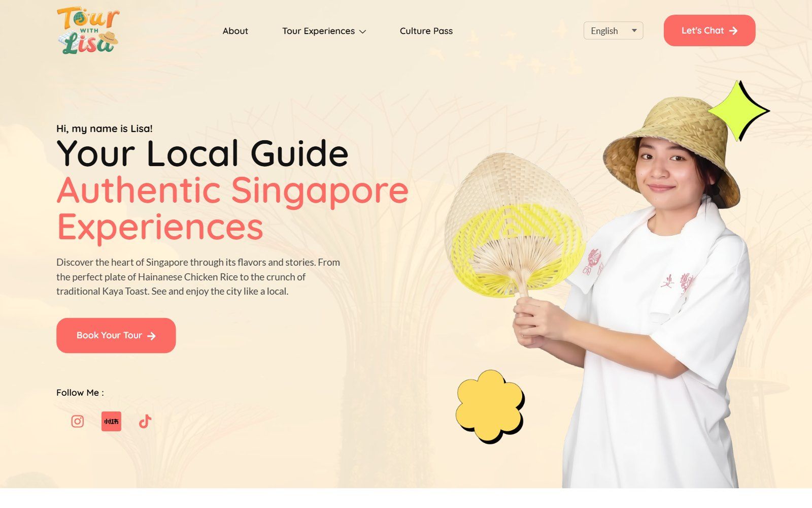The width and height of the screenshot is (812, 508).
Task: Open Lisa's Instagram profile icon
Action: point(77,421)
